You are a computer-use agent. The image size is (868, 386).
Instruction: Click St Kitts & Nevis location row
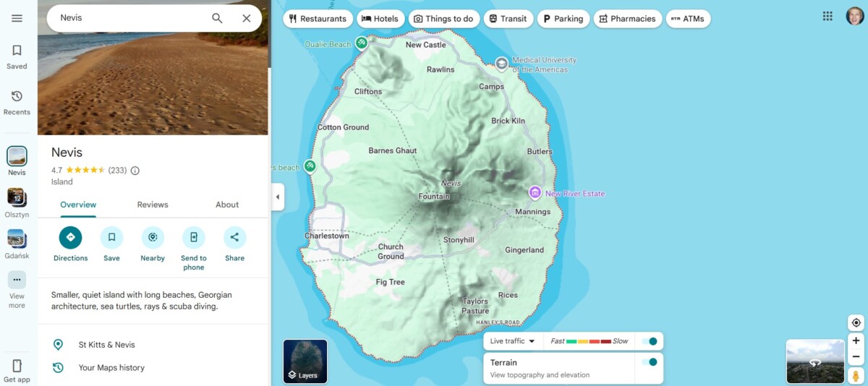pyautogui.click(x=153, y=345)
